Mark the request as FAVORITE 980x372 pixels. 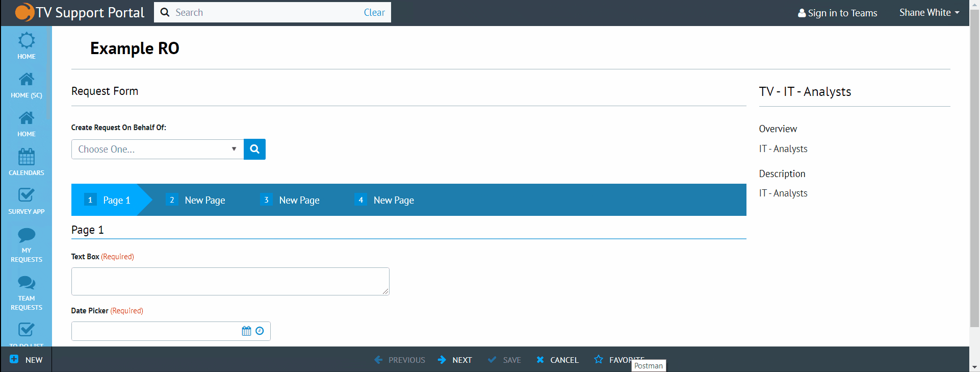pyautogui.click(x=619, y=360)
